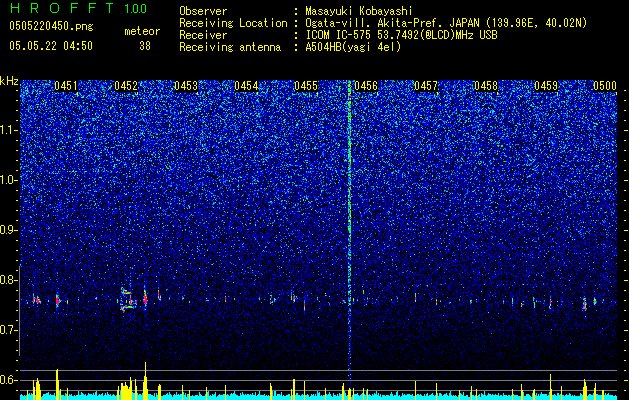629x400 pixels.
Task: Click the 'Observer' field label
Action: [203, 11]
